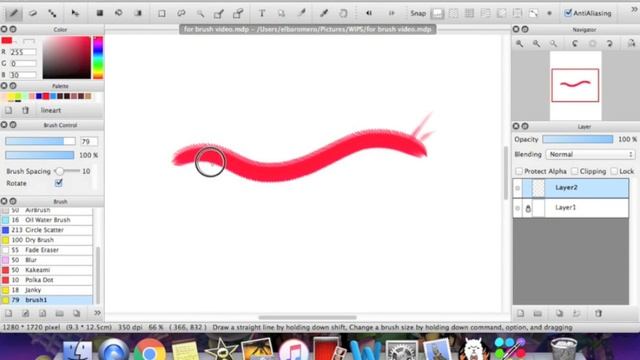Image resolution: width=640 pixels, height=360 pixels.
Task: Hide Layer1 with its visibility dot
Action: pyautogui.click(x=518, y=208)
